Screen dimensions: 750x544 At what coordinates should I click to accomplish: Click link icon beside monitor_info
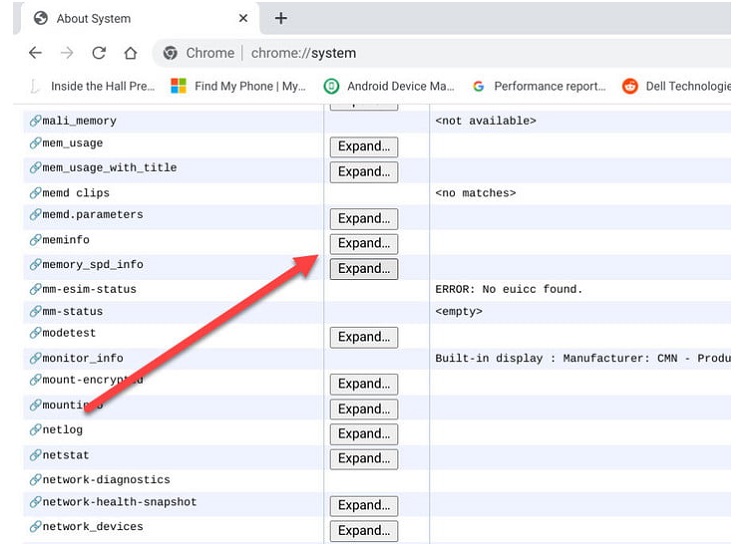coord(35,358)
